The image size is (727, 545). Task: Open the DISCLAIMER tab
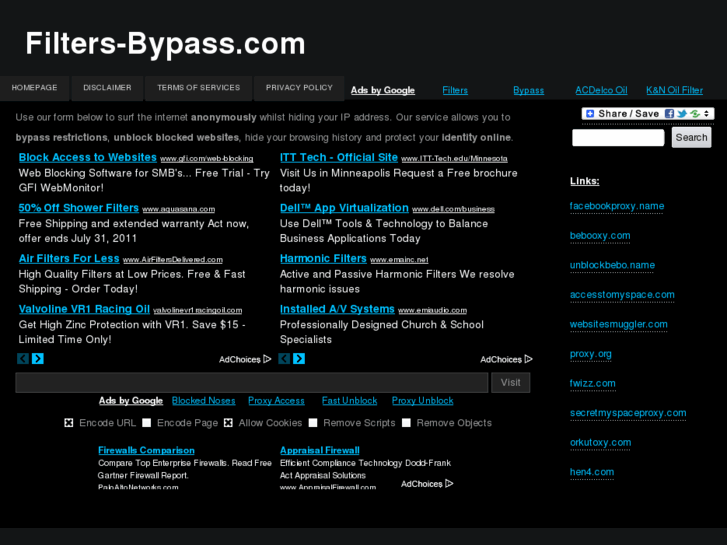[x=107, y=88]
